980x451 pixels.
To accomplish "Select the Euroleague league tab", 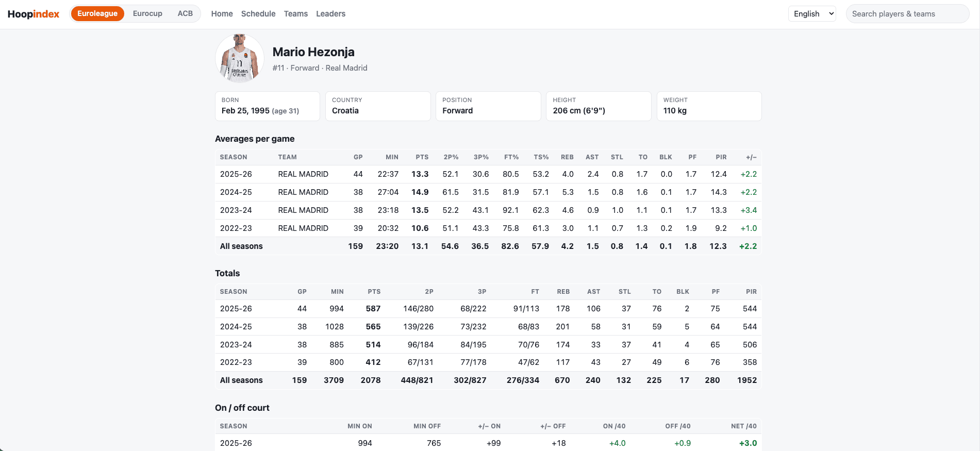I will (x=97, y=13).
